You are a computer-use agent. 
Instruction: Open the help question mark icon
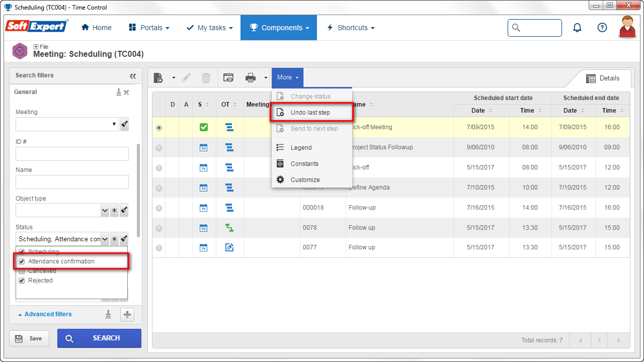[602, 28]
